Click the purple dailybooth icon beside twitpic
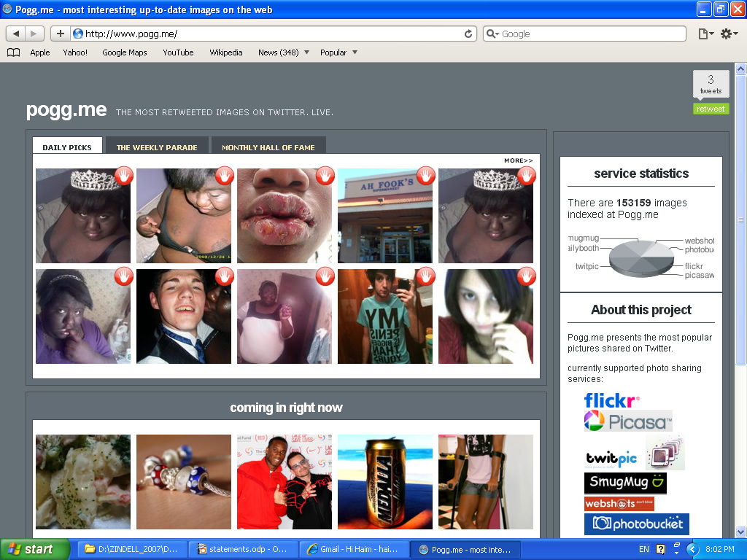Screen dimensions: 747x560 pyautogui.click(x=665, y=453)
